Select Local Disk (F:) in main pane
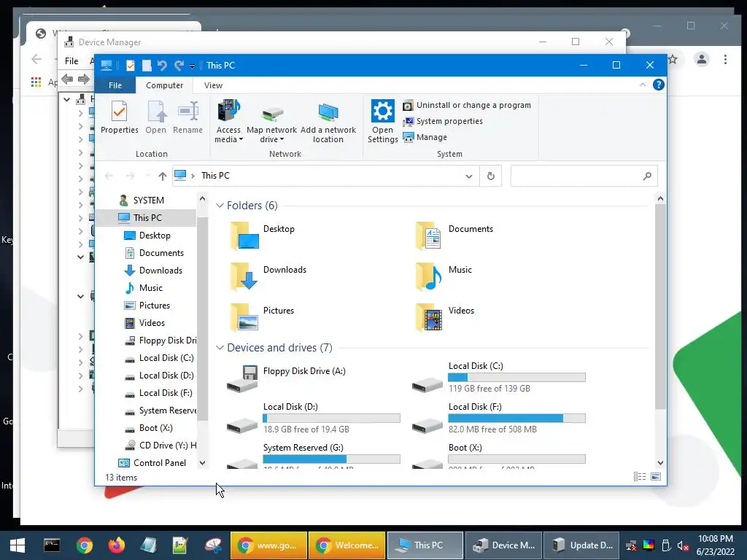This screenshot has width=747, height=560. [498, 419]
